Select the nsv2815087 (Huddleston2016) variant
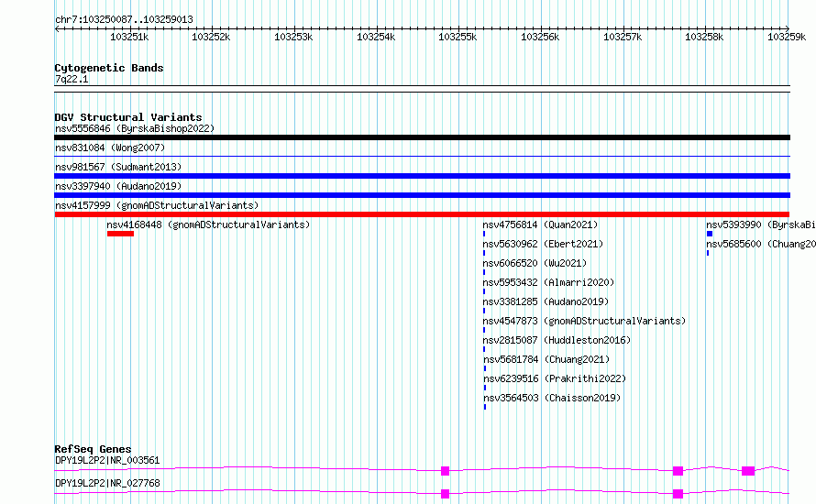816x504 pixels. [x=557, y=340]
